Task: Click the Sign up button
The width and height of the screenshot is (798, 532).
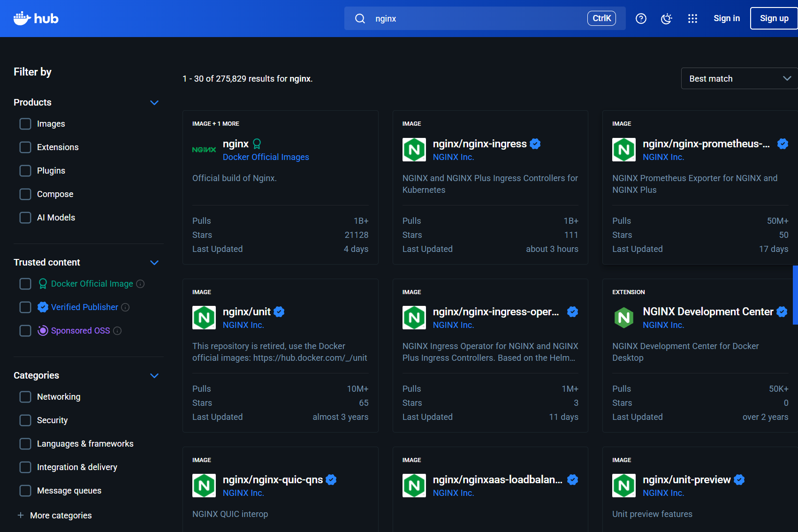Action: coord(774,18)
